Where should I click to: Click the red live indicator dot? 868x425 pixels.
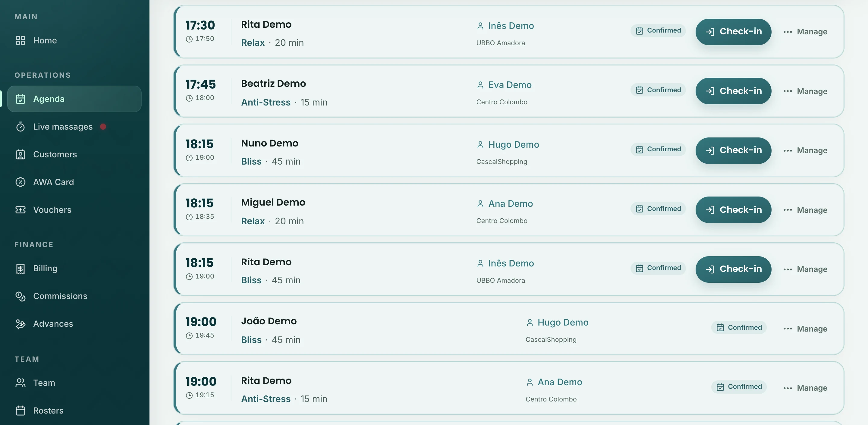pos(103,127)
